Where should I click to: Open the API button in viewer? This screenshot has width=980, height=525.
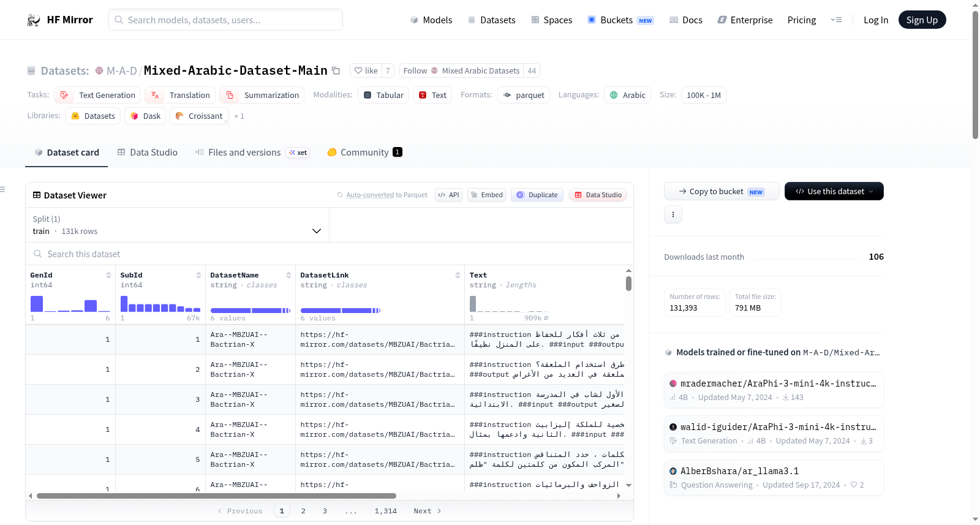(448, 195)
